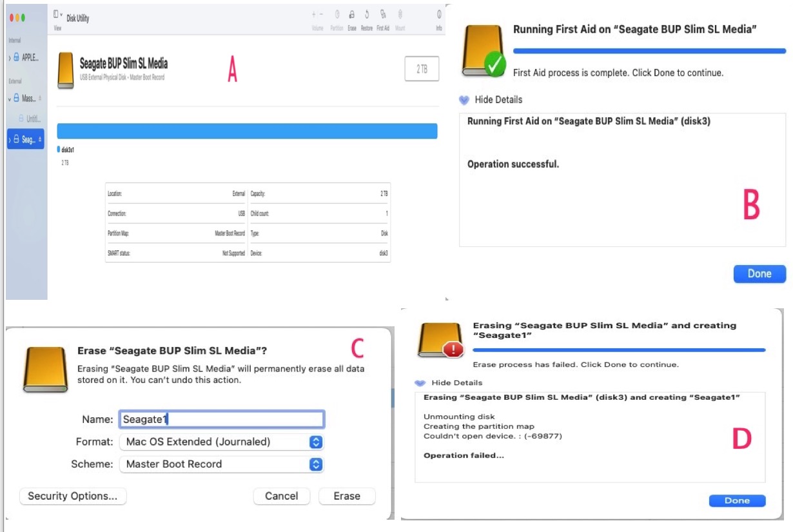This screenshot has width=793, height=532.
Task: Click Done in the Erase failed dialog
Action: tap(737, 501)
